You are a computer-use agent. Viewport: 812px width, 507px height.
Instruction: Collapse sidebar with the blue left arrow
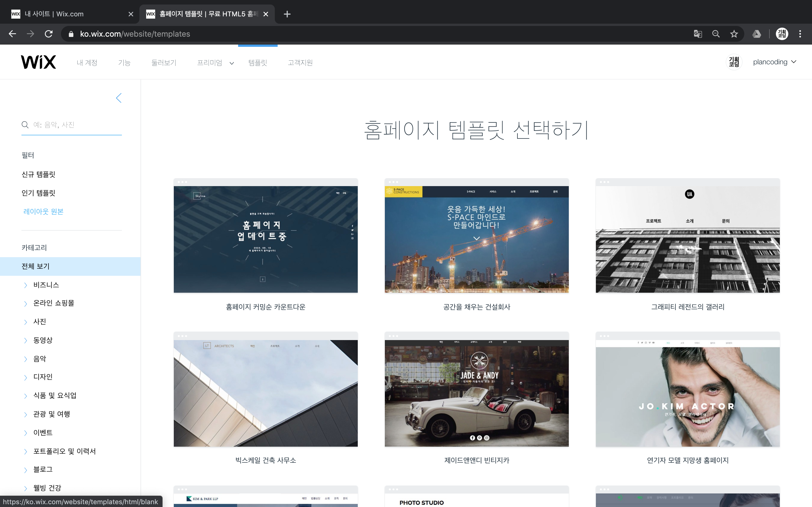pos(119,98)
